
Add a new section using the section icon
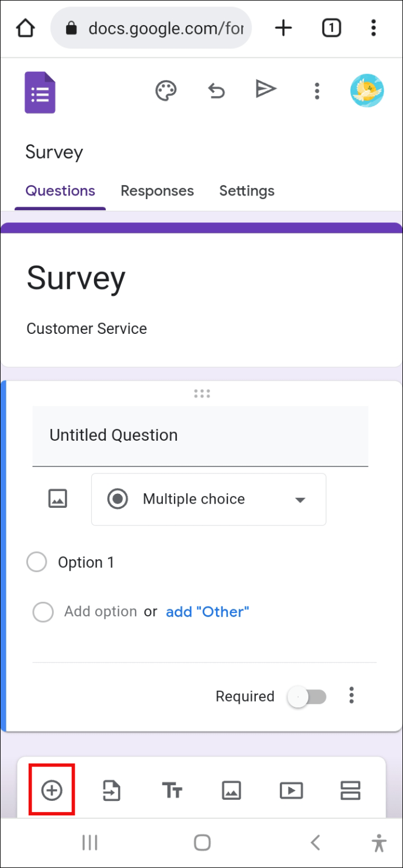click(x=350, y=790)
